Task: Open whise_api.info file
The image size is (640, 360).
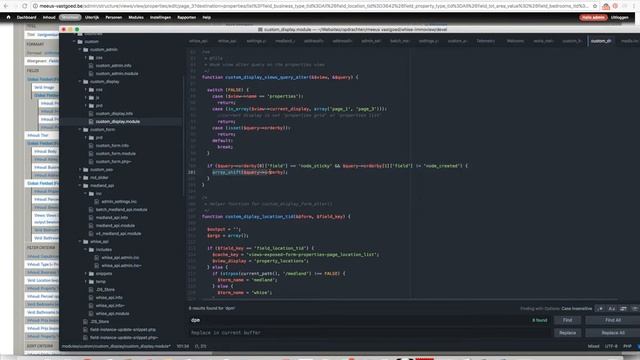Action: [x=109, y=298]
